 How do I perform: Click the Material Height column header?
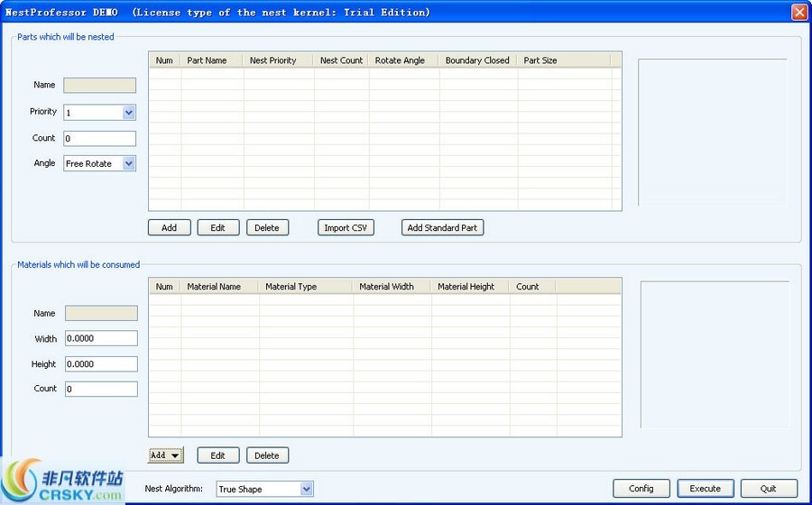click(x=470, y=287)
